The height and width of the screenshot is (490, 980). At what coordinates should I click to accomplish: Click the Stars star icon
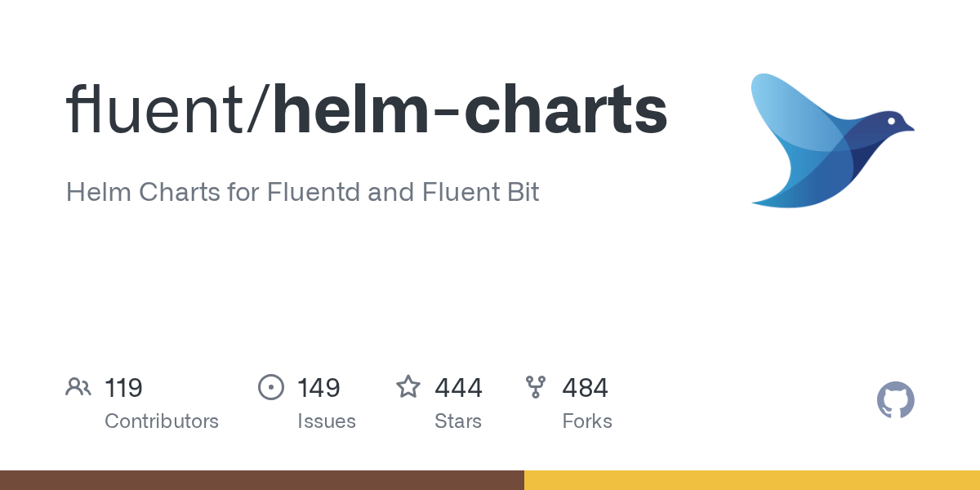point(408,387)
